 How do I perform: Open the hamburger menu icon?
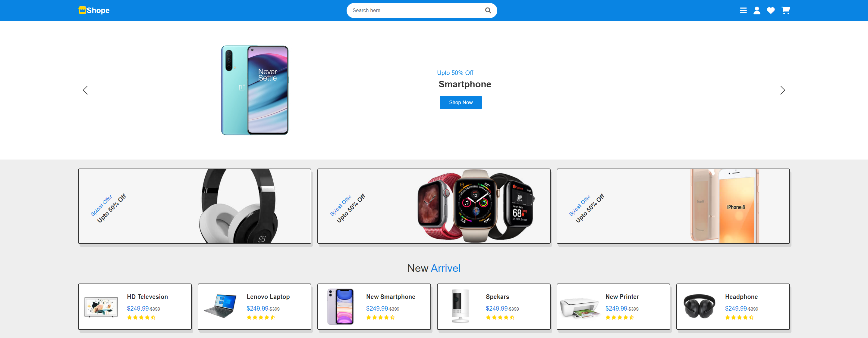(743, 11)
